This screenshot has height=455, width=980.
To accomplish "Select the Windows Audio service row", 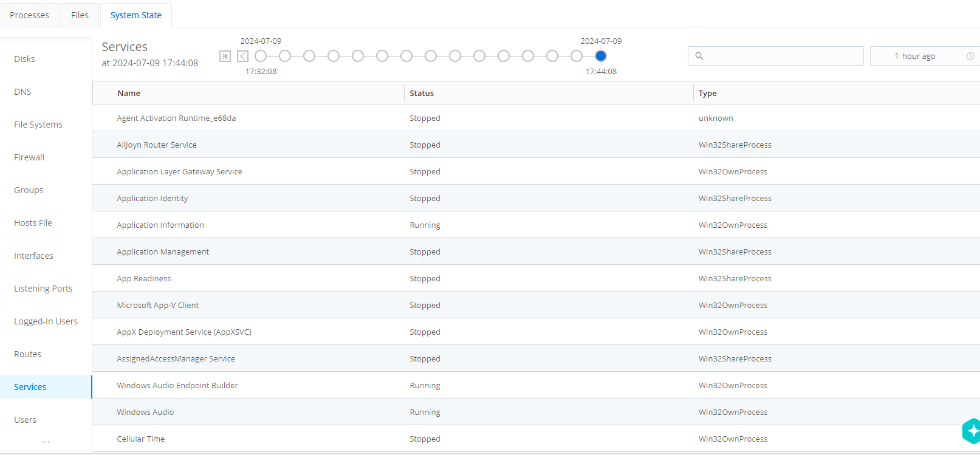I will point(536,412).
